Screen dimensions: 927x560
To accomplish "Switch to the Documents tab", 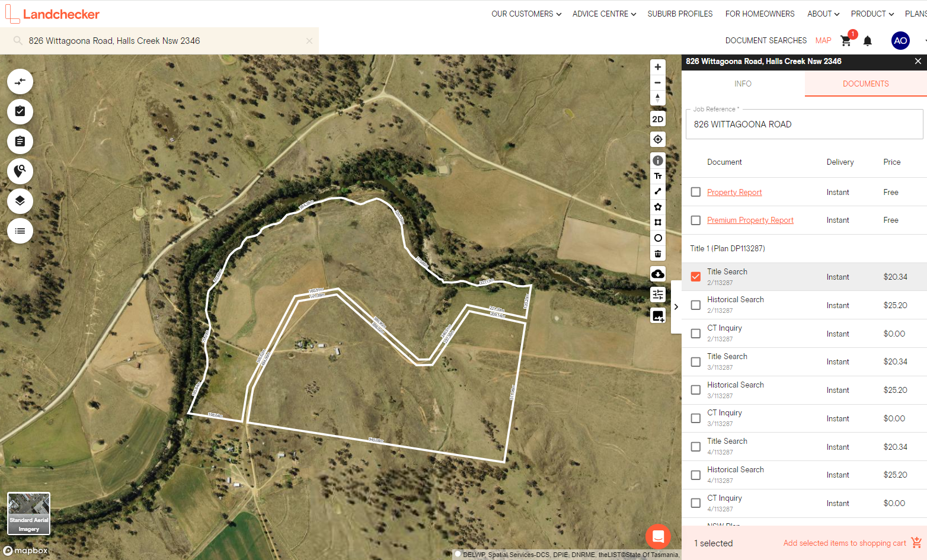I will [x=865, y=84].
